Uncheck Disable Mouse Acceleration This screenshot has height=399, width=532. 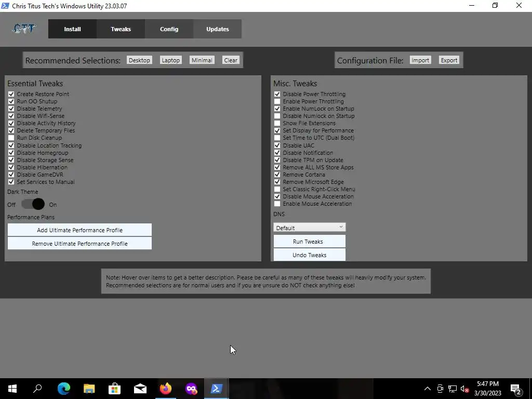tap(277, 196)
